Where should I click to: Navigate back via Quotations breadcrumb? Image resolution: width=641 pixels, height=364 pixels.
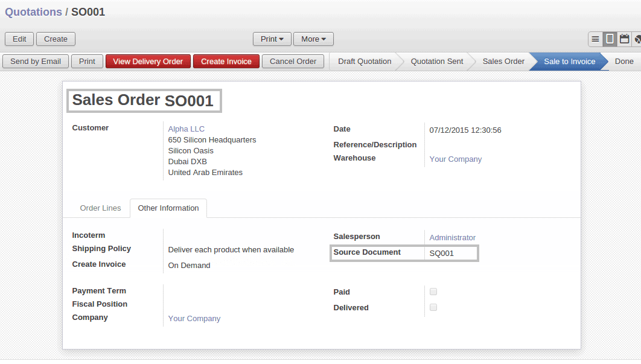point(33,11)
